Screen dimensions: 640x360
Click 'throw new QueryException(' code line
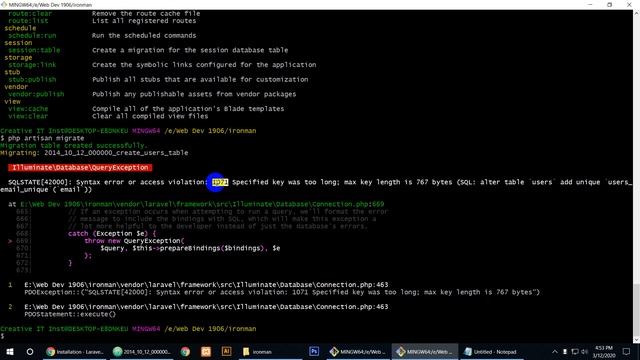point(134,241)
